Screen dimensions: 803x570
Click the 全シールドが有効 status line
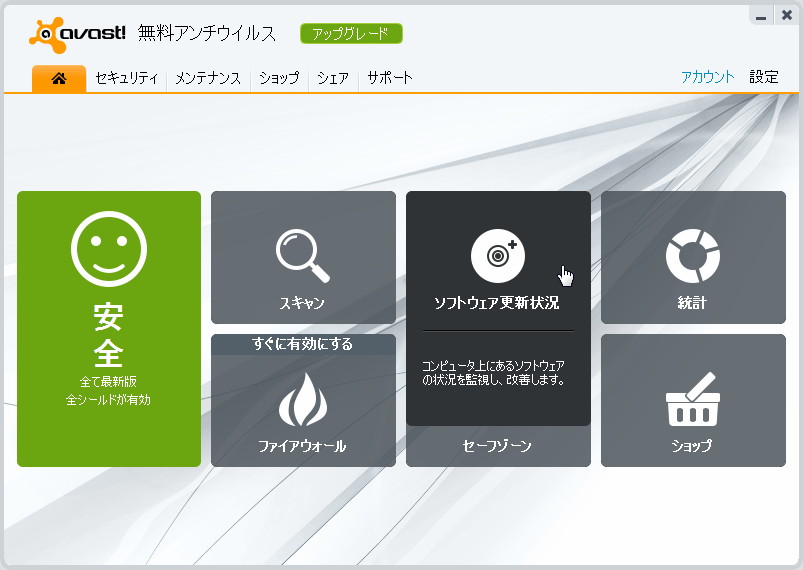pyautogui.click(x=109, y=399)
